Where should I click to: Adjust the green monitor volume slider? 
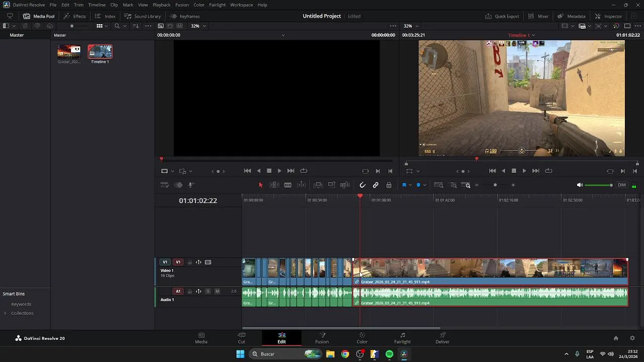[599, 185]
